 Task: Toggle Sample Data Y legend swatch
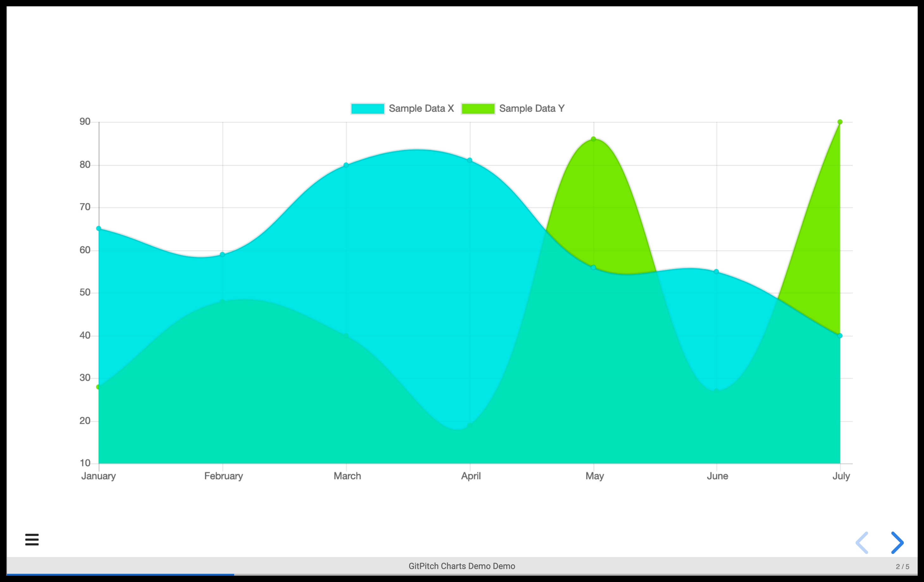pos(478,108)
